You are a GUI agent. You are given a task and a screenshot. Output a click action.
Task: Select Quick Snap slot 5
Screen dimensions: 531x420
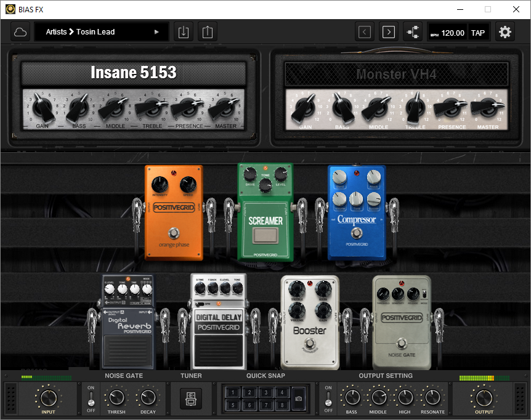[233, 405]
